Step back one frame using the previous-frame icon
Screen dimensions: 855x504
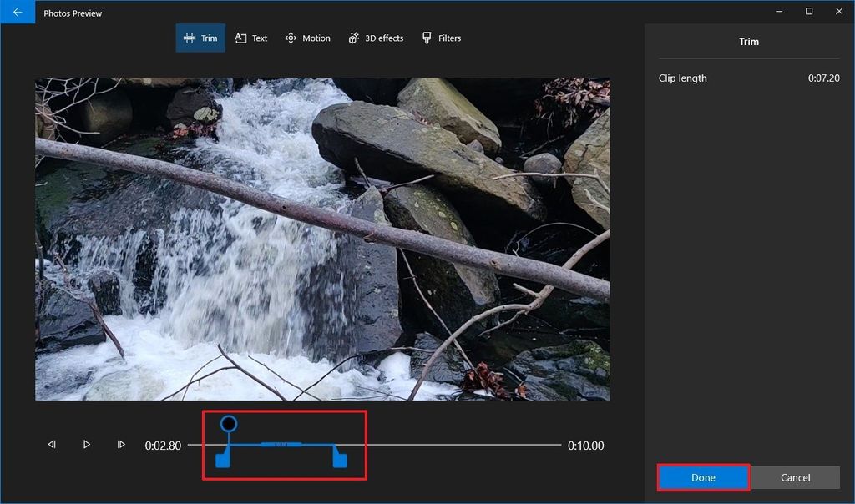(x=53, y=445)
